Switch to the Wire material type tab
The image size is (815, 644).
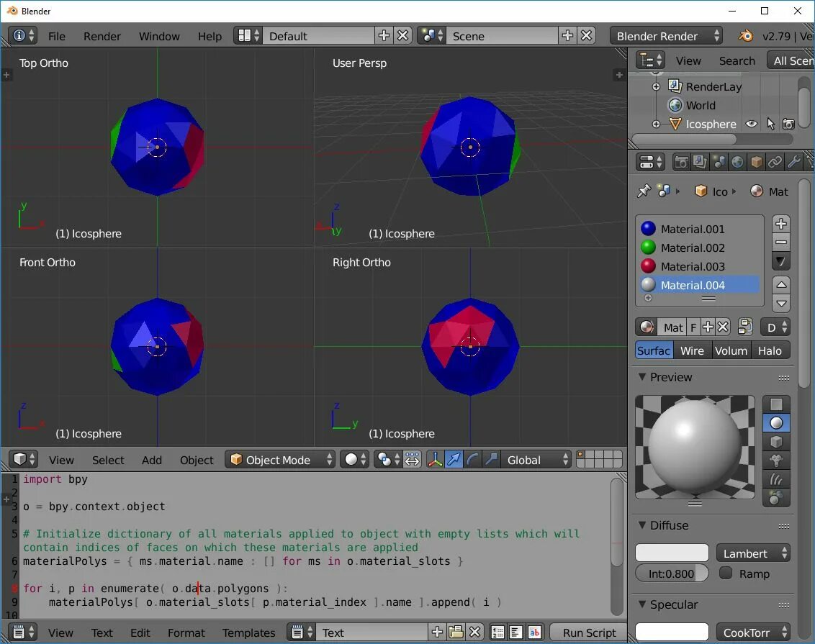click(x=692, y=350)
